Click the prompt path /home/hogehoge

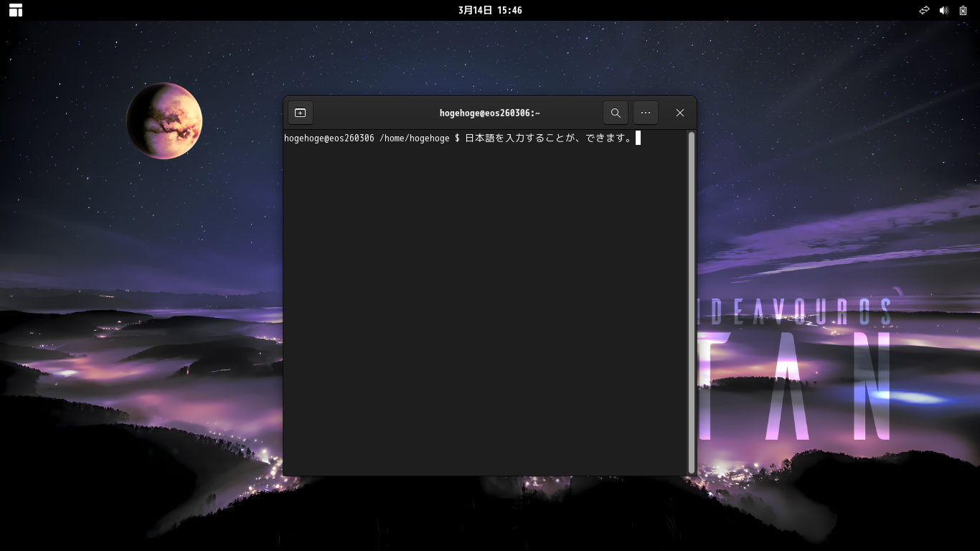click(x=415, y=138)
